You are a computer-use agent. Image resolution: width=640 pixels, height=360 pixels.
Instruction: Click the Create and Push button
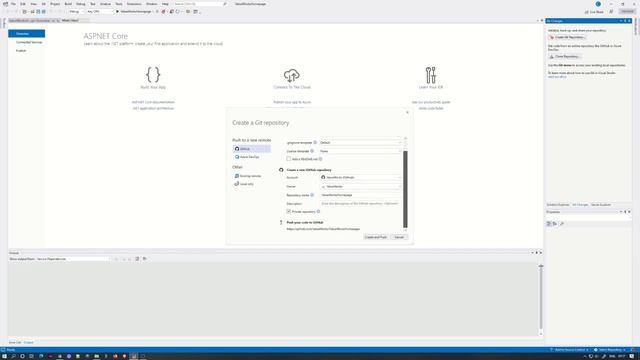[x=376, y=237]
